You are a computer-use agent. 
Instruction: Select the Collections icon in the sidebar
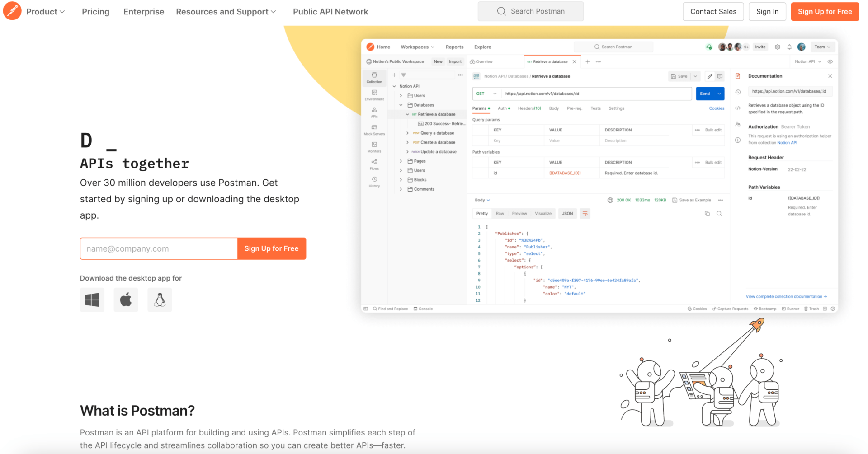pos(374,78)
